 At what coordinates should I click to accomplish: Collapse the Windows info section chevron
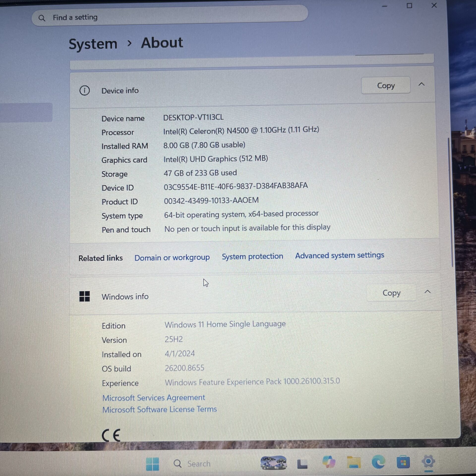pos(427,292)
